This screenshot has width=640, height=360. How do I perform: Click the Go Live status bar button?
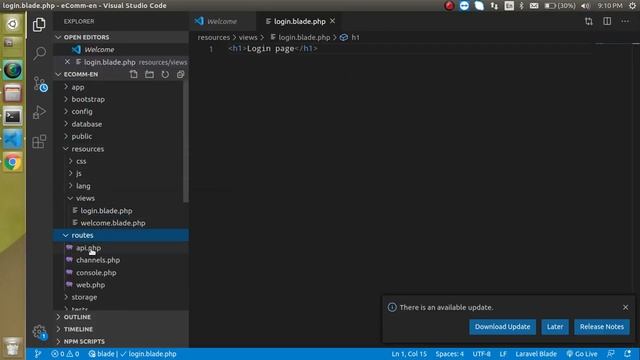(x=582, y=354)
